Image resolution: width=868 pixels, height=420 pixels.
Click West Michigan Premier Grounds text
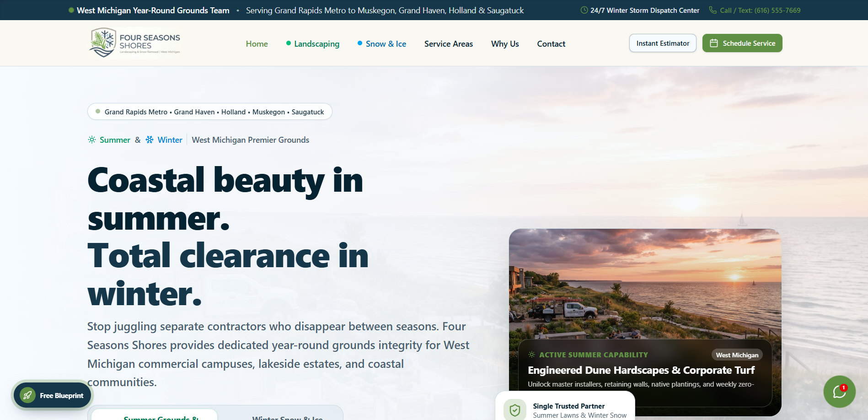(x=251, y=140)
